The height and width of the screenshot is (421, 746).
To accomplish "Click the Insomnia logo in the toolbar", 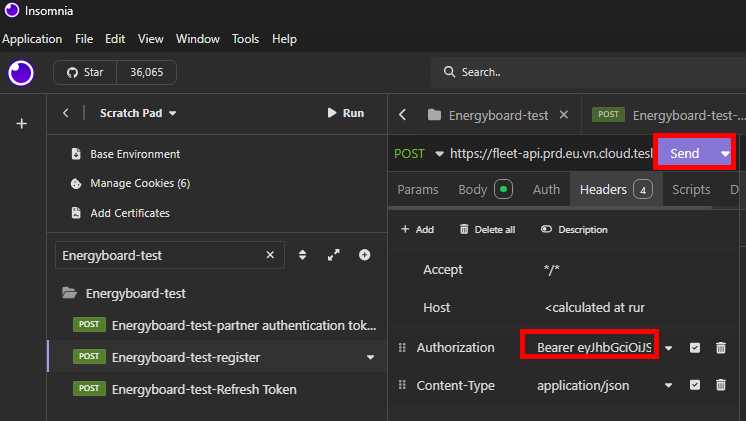I will coord(21,73).
